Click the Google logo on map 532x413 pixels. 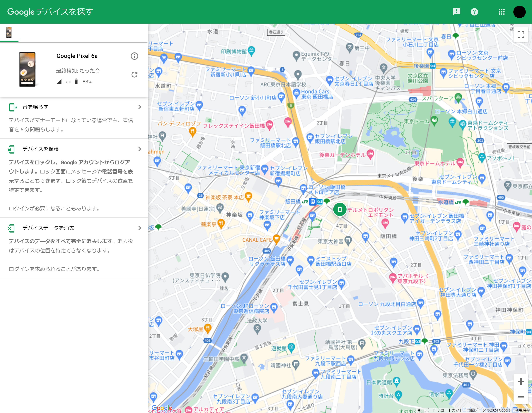161,408
